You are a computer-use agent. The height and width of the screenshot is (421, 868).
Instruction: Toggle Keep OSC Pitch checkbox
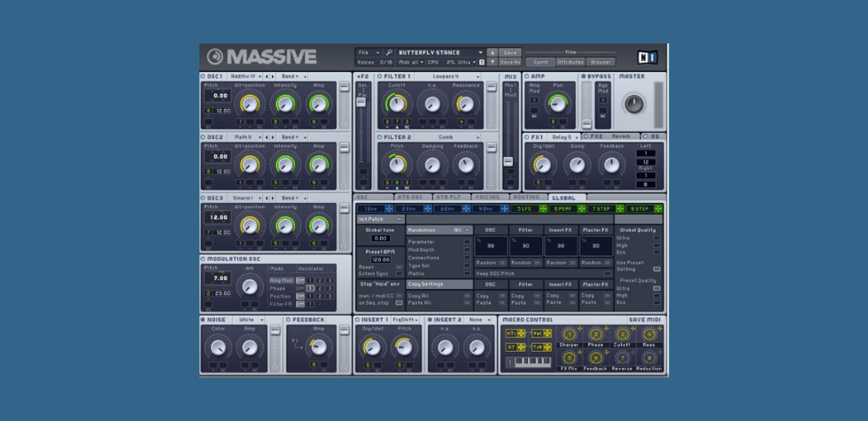(608, 274)
